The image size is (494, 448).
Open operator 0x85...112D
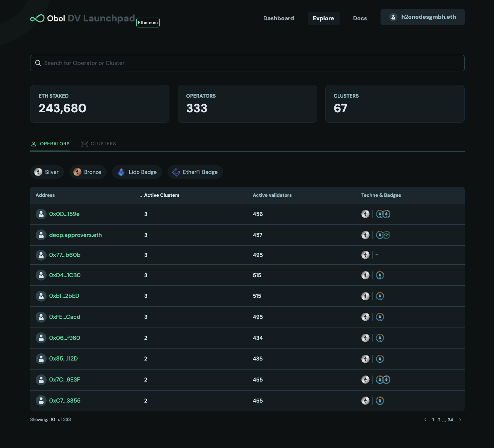(63, 359)
